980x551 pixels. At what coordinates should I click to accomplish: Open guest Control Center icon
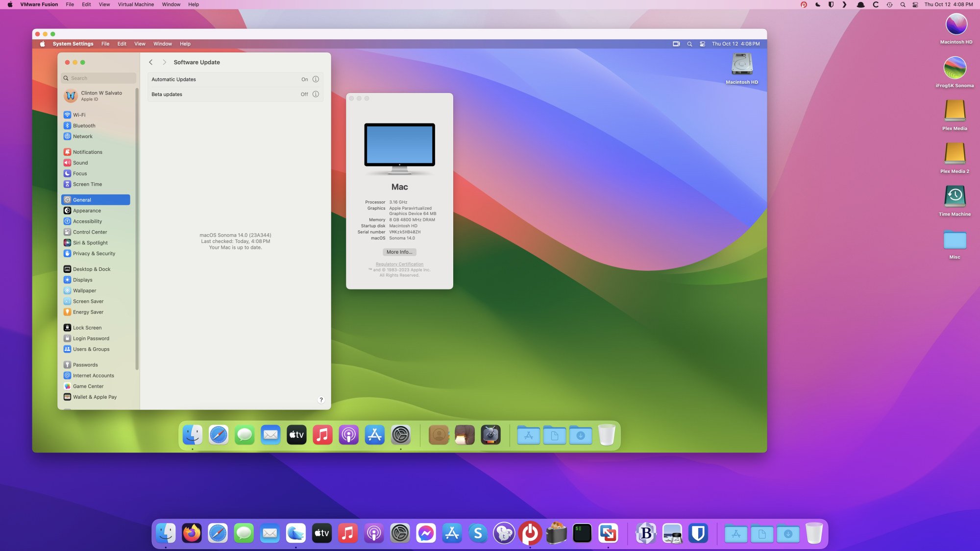(x=703, y=44)
